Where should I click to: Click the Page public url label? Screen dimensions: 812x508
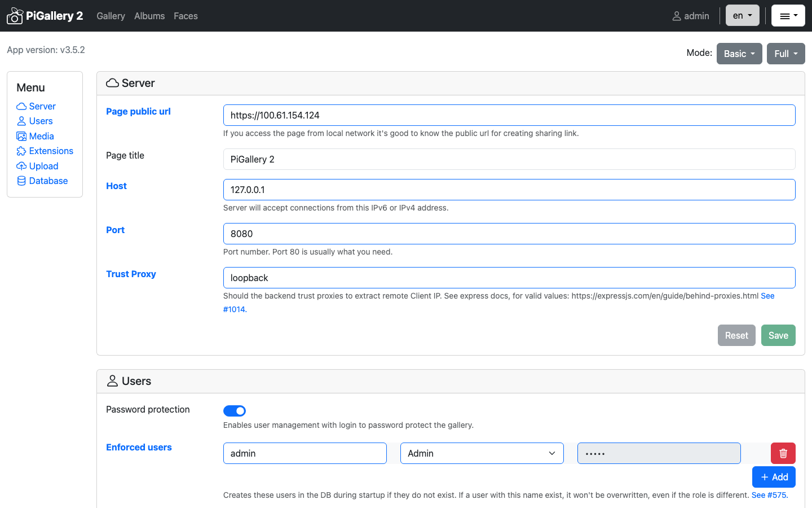138,111
